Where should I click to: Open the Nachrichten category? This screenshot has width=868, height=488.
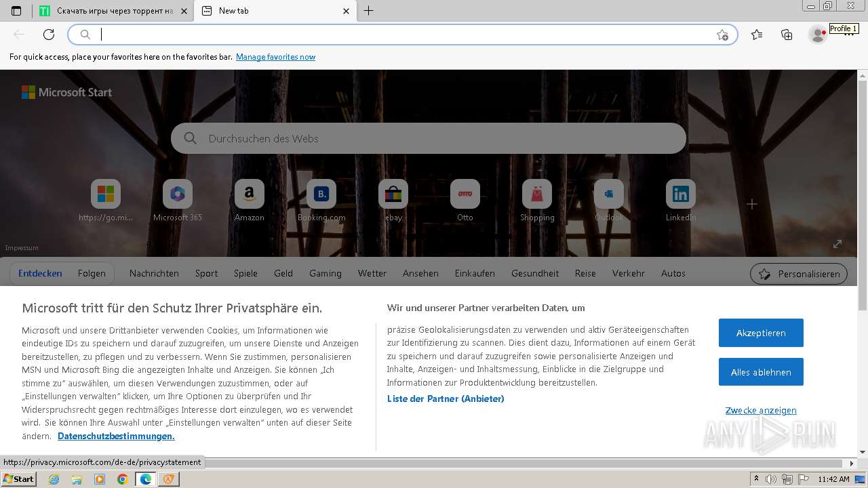[x=154, y=273]
